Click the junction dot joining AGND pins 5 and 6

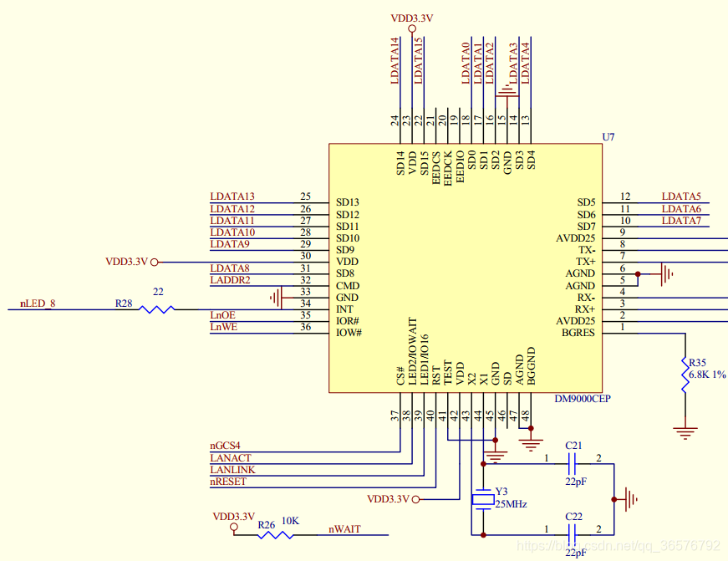click(x=638, y=274)
